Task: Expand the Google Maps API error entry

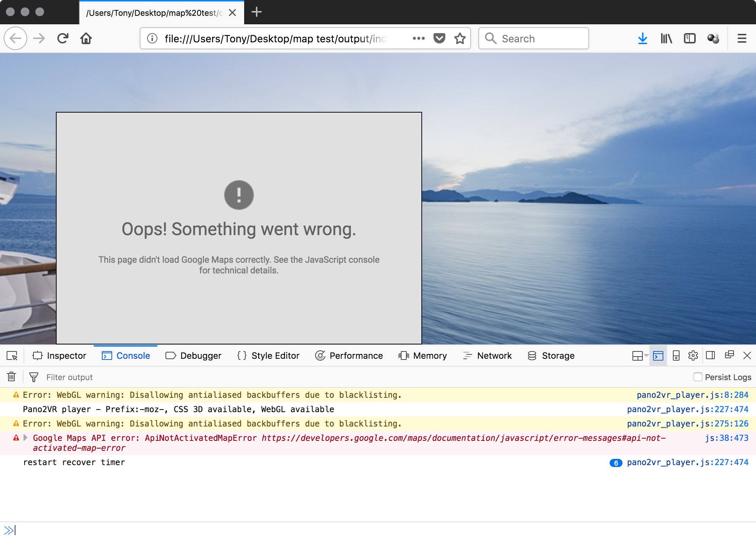Action: click(x=25, y=438)
